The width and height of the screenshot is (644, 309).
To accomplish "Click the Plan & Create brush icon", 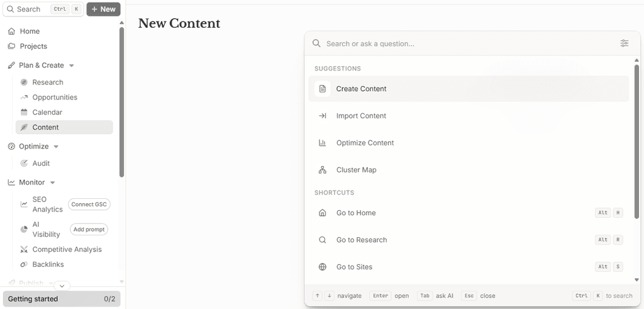I will pos(11,65).
